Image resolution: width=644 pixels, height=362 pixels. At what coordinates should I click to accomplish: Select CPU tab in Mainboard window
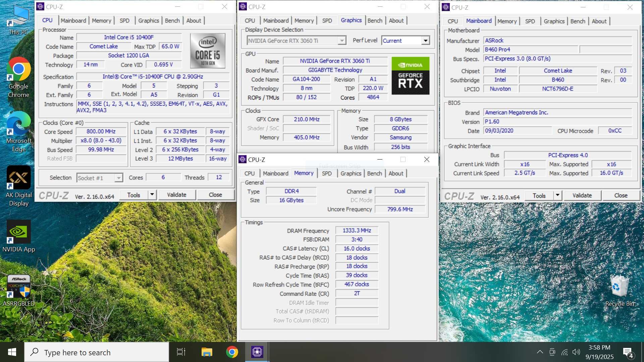(452, 21)
